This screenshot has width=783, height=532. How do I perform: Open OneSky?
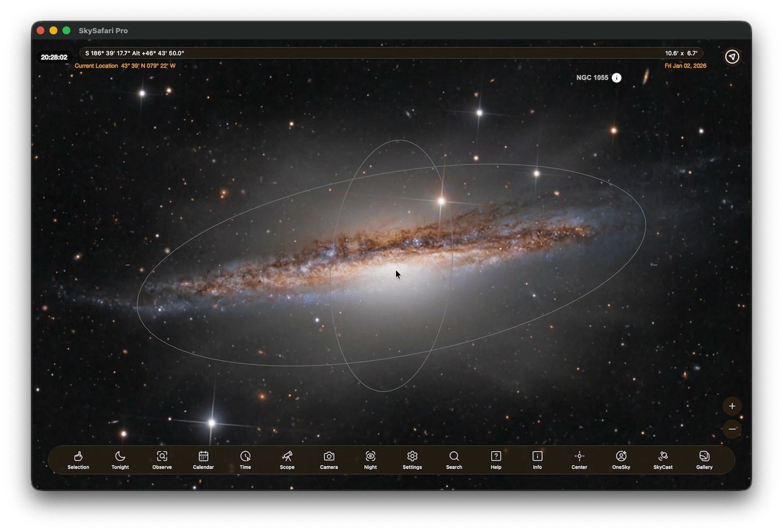click(621, 459)
